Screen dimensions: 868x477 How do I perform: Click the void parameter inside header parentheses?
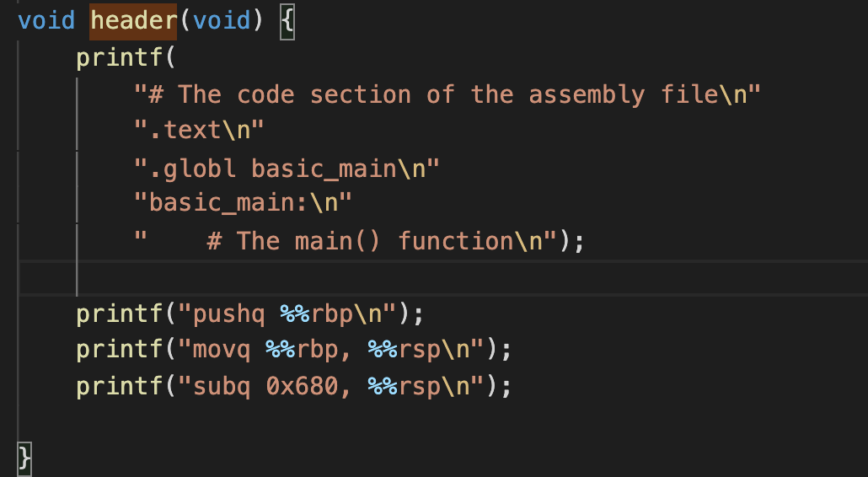pos(222,20)
